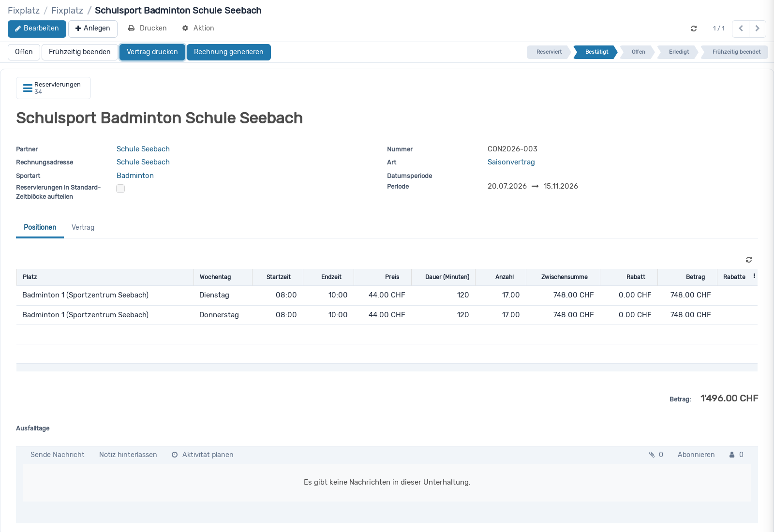Click the total 1'496.00 CHF amount
The height and width of the screenshot is (532, 774).
(729, 399)
